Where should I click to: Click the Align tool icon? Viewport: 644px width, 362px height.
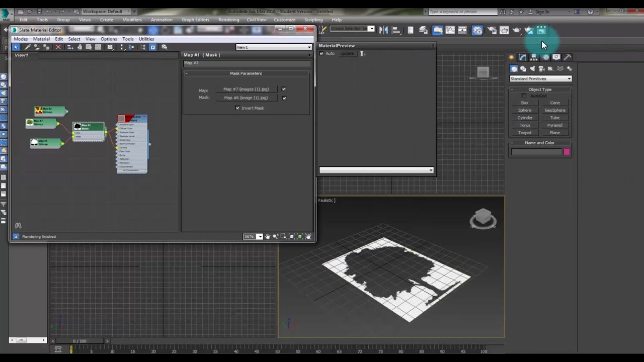[397, 30]
